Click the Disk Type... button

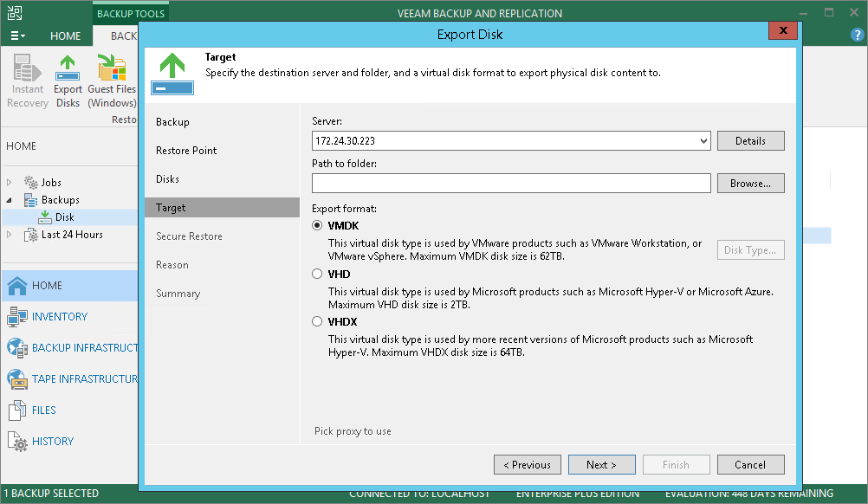point(751,250)
